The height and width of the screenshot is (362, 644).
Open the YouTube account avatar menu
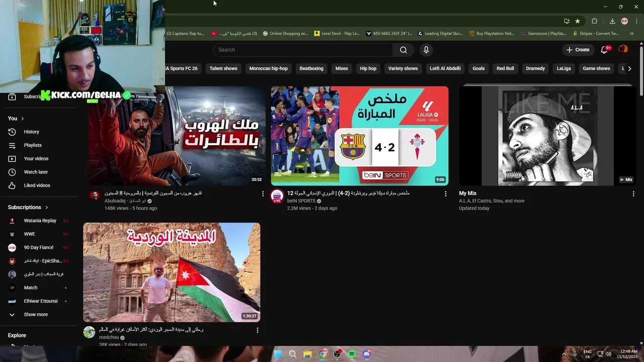pyautogui.click(x=623, y=49)
